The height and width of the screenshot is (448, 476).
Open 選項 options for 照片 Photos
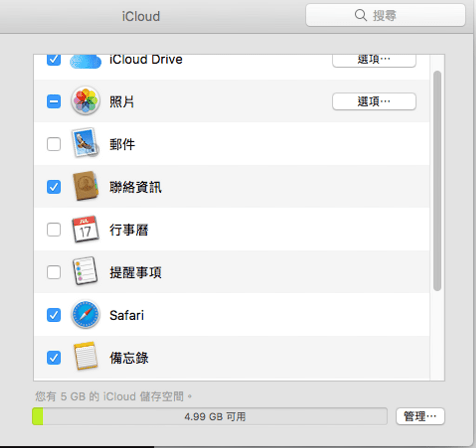point(374,102)
